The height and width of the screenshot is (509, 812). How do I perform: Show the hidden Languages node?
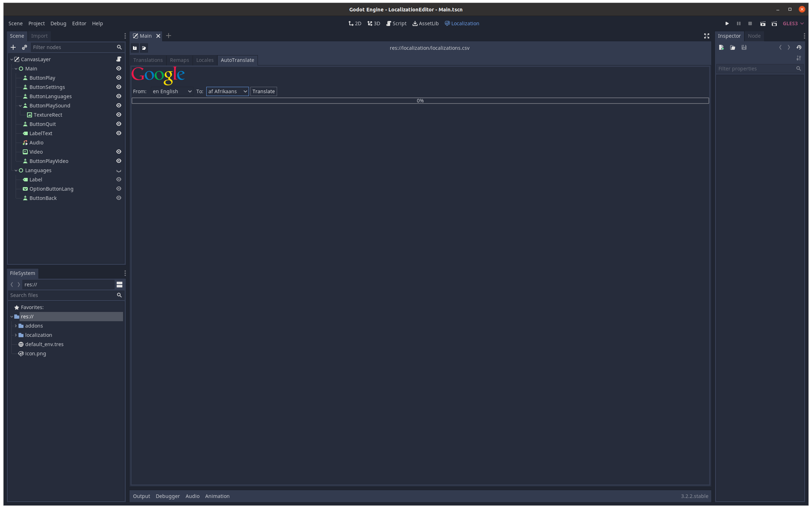pos(119,171)
